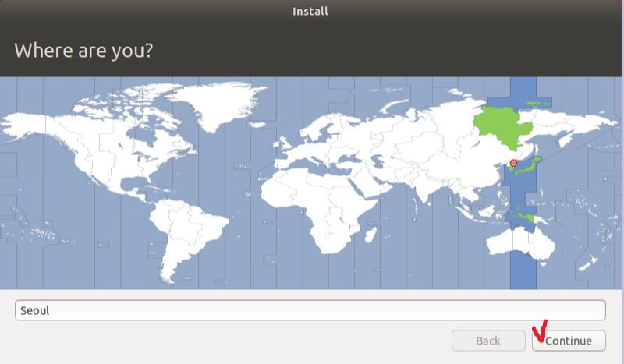Click the Back button

(x=488, y=341)
